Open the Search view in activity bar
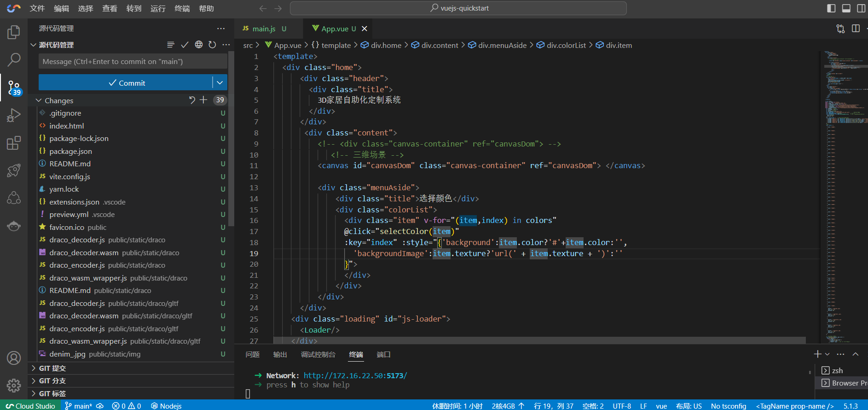The height and width of the screenshot is (410, 868). pyautogui.click(x=14, y=59)
